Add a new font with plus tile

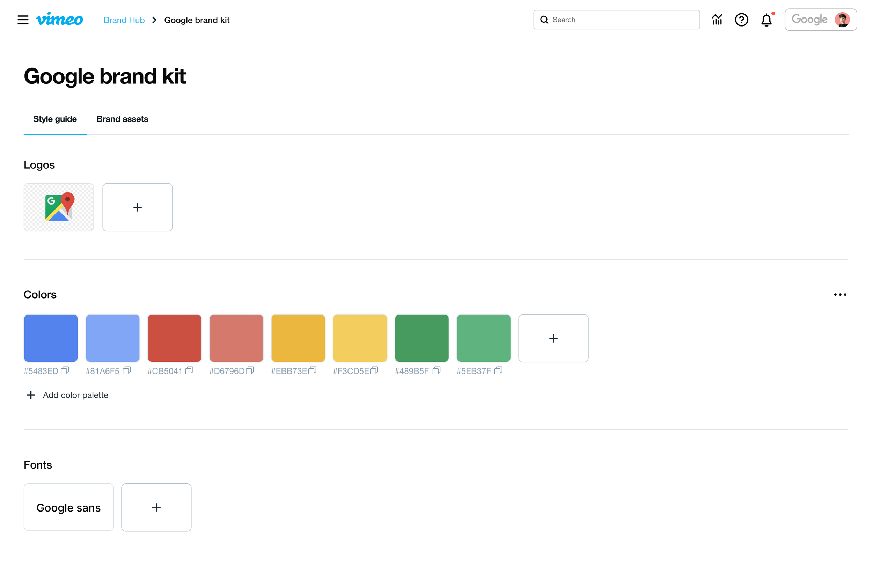pyautogui.click(x=156, y=507)
